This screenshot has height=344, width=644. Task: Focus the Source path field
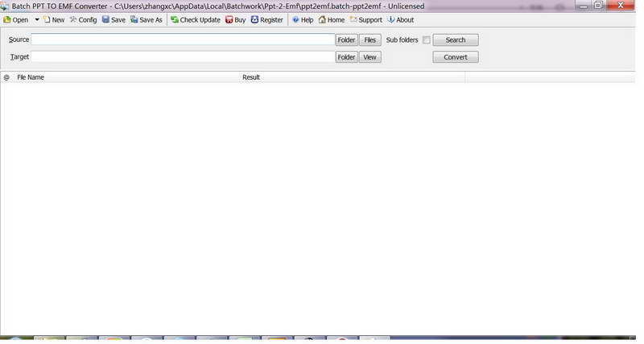click(184, 39)
